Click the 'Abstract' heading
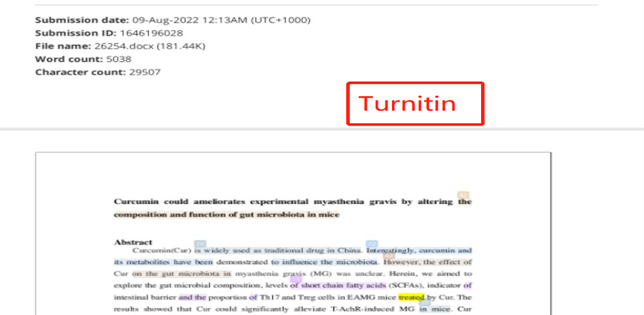The height and width of the screenshot is (315, 644). click(133, 242)
